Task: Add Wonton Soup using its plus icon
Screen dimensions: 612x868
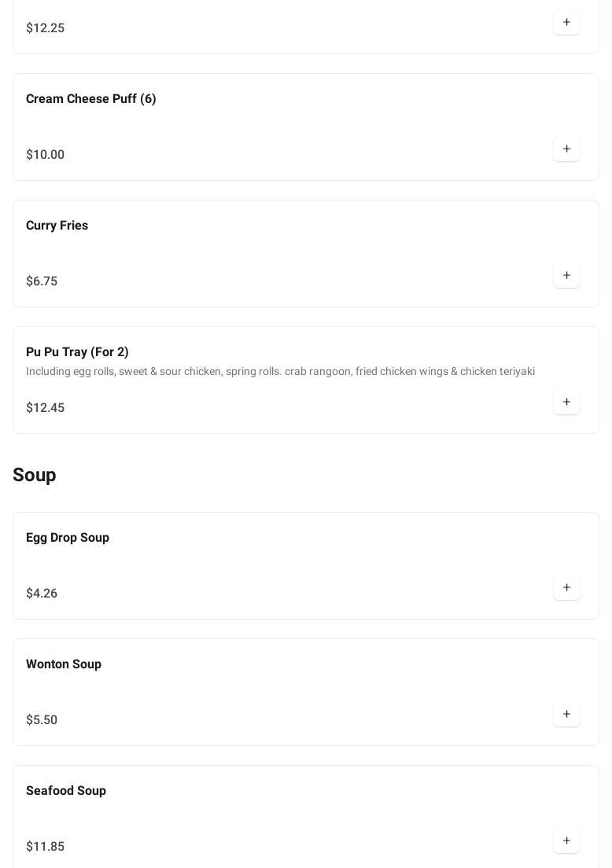Action: pyautogui.click(x=566, y=715)
